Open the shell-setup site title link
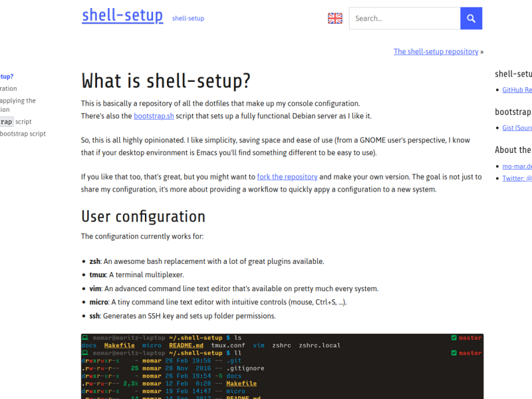The height and width of the screenshot is (399, 532). point(122,15)
